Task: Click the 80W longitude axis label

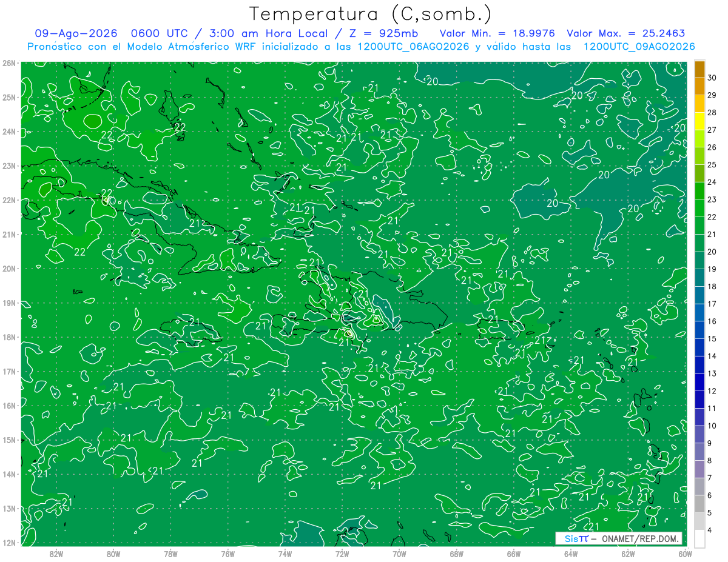Action: point(113,553)
